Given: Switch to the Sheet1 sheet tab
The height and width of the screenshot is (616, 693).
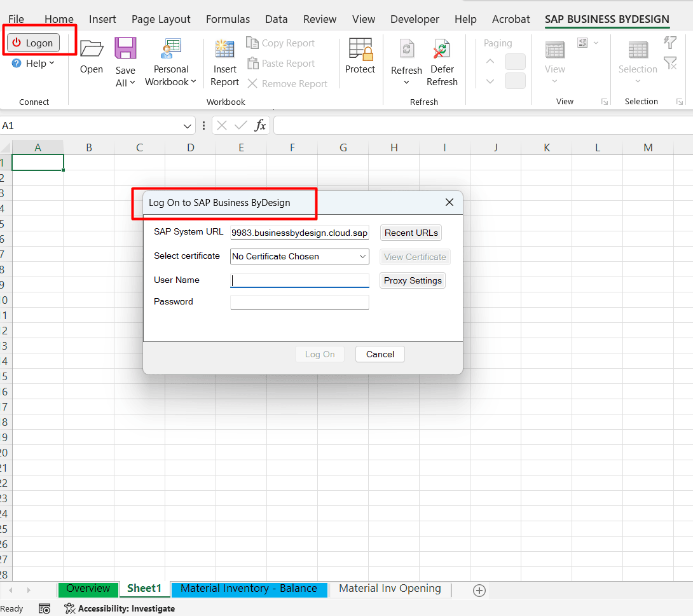Looking at the screenshot, I should pos(144,589).
